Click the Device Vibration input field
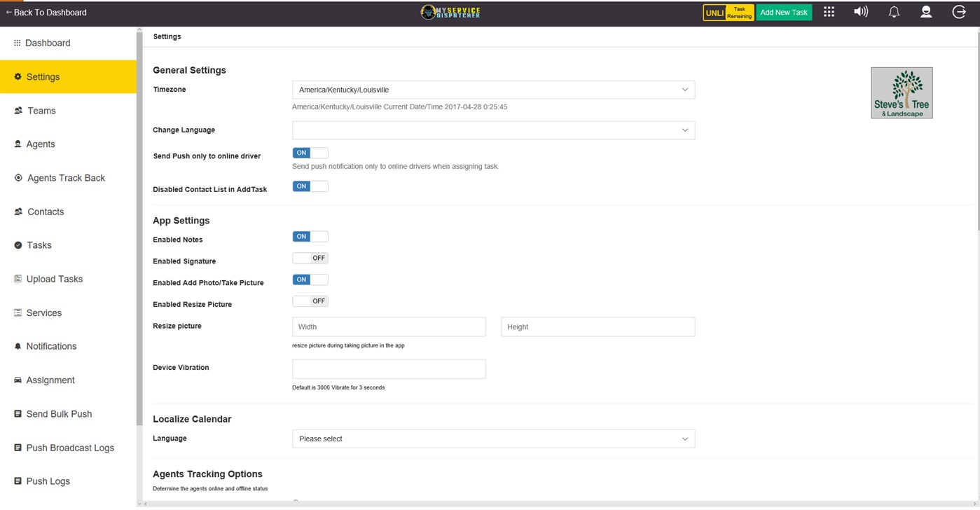This screenshot has height=510, width=980. pos(389,368)
